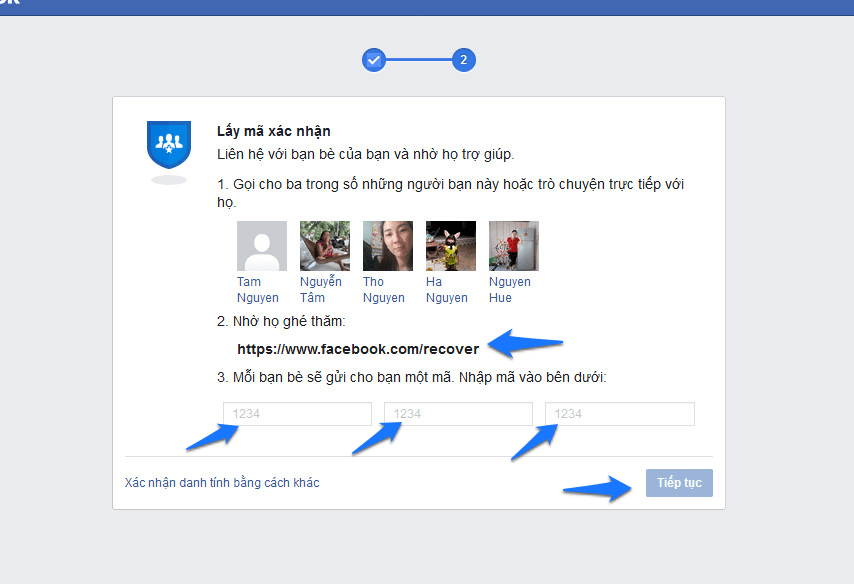Click the 'Lấy mã xác nhận' heading
The width and height of the screenshot is (854, 584).
[x=273, y=131]
